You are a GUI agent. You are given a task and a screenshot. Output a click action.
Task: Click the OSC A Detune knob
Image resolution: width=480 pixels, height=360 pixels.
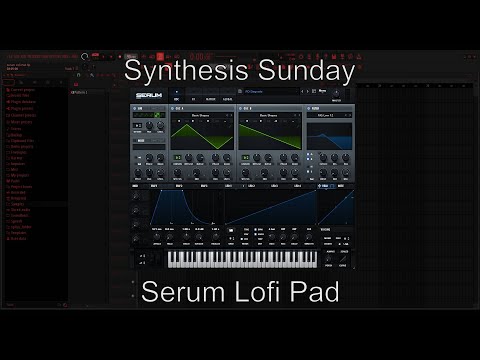click(189, 158)
